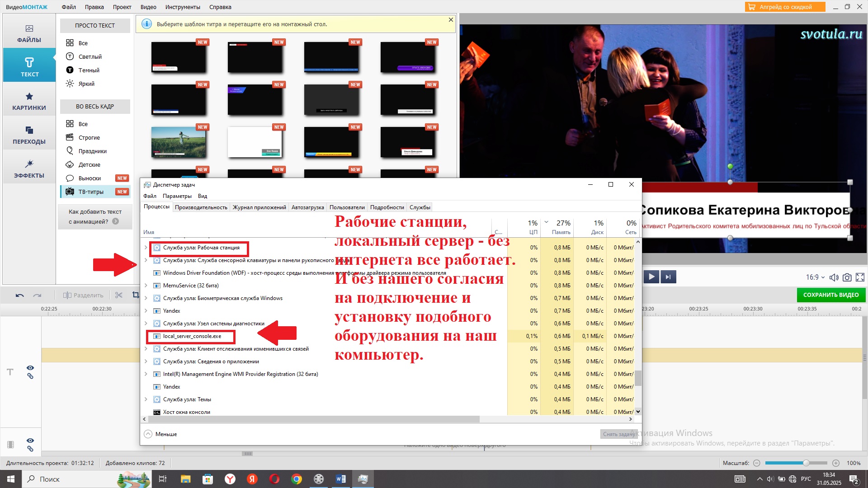This screenshot has width=868, height=488.
Task: Toggle link icon on text track
Action: point(30,376)
